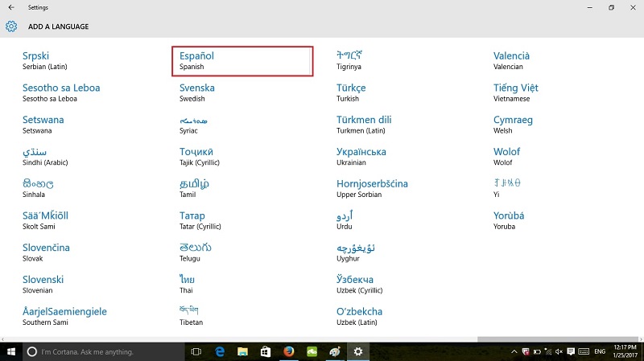Pick Tiếng Việt (Vietnamese) language
644x361 pixels.
[x=515, y=92]
